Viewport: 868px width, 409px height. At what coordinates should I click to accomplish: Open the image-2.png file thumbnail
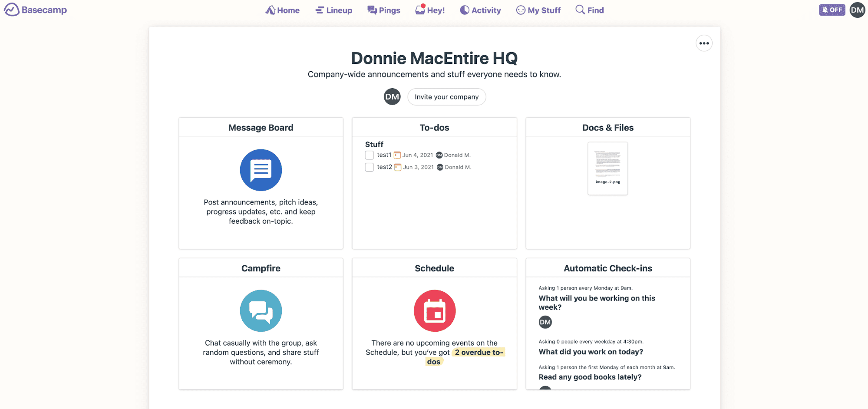point(608,168)
